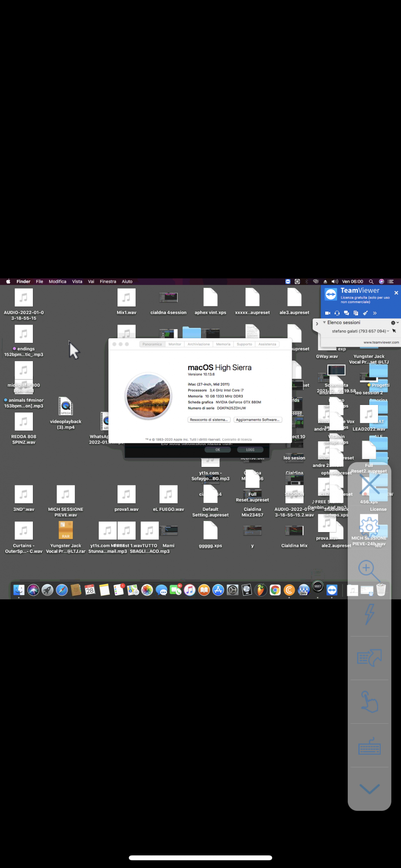Close the TeamViewer panel with the white X
401x868 pixels.
tap(396, 293)
